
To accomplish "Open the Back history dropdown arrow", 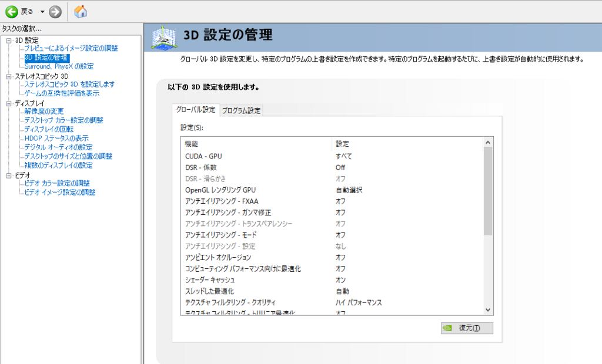I will coord(42,12).
